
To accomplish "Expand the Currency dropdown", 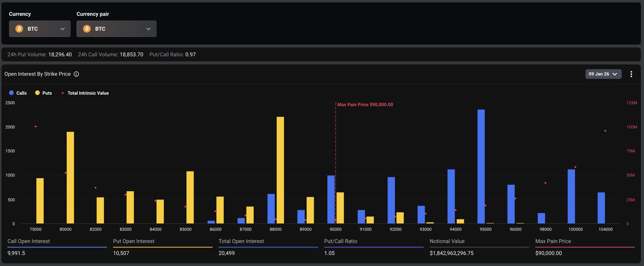I will tap(63, 29).
